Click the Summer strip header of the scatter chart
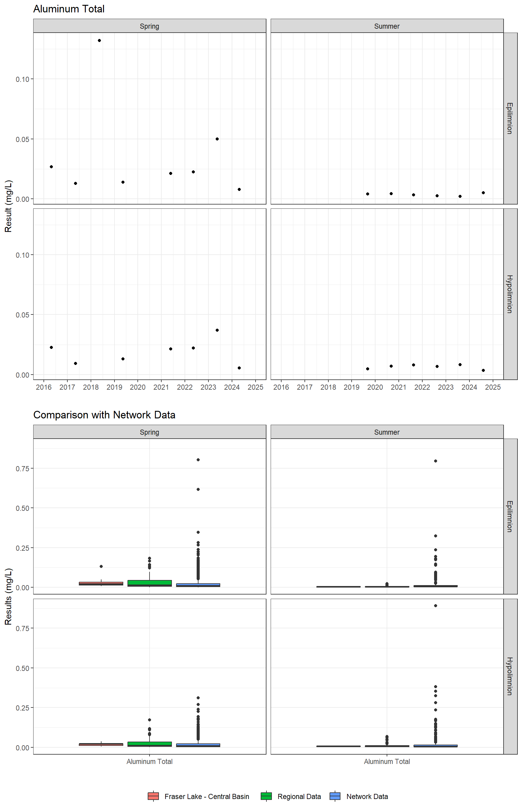The height and width of the screenshot is (812, 522). 387,26
